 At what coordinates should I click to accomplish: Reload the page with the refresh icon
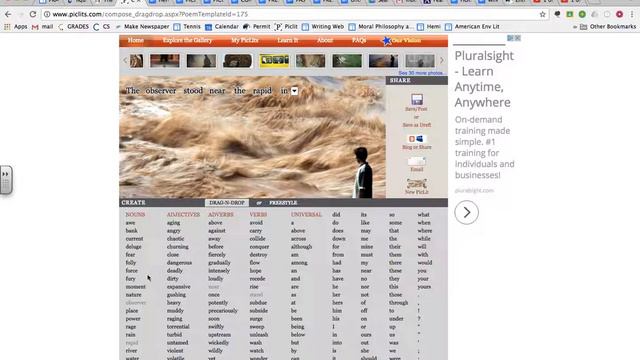pos(33,14)
